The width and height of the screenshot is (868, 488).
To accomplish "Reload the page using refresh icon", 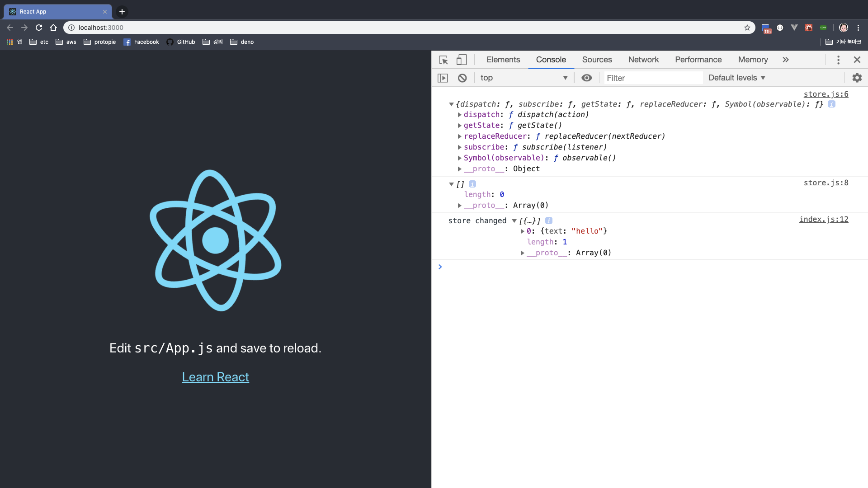I will [39, 28].
